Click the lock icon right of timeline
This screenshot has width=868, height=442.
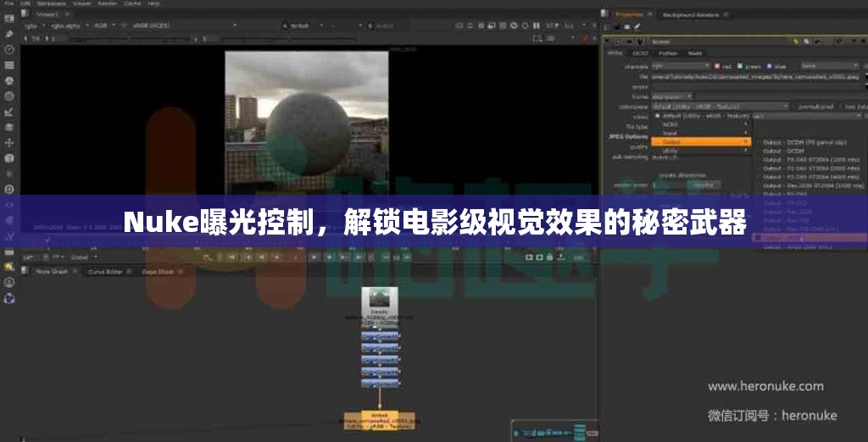549,257
